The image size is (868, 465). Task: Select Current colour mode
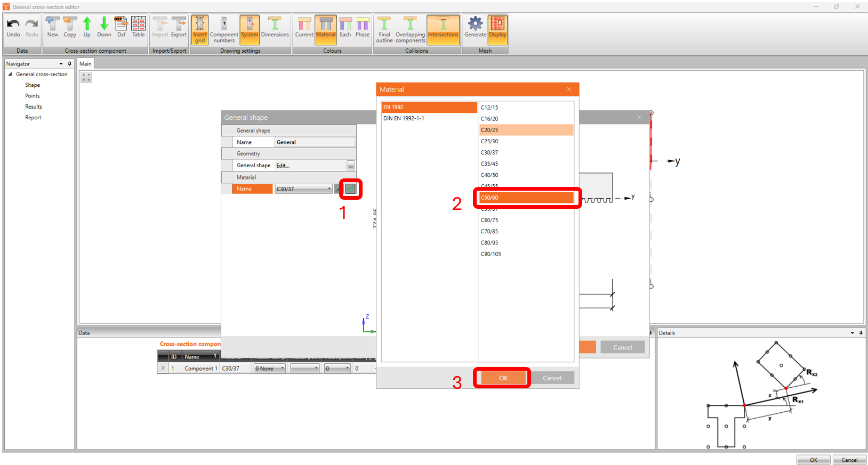[304, 28]
